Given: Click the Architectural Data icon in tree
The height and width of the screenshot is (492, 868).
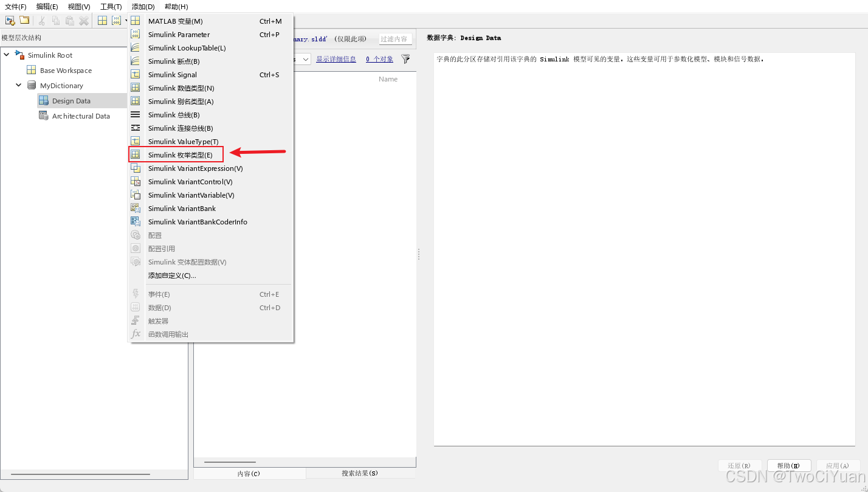Looking at the screenshot, I should (x=44, y=116).
